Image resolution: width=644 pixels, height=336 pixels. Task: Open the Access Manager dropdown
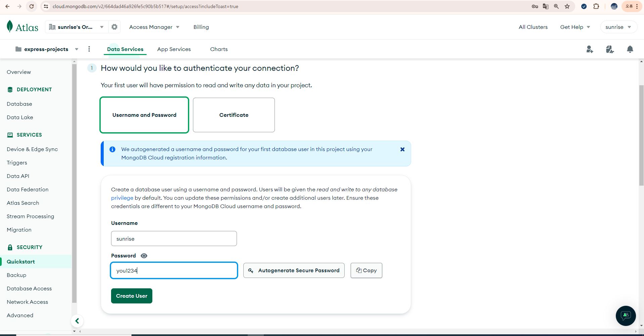[x=154, y=27]
